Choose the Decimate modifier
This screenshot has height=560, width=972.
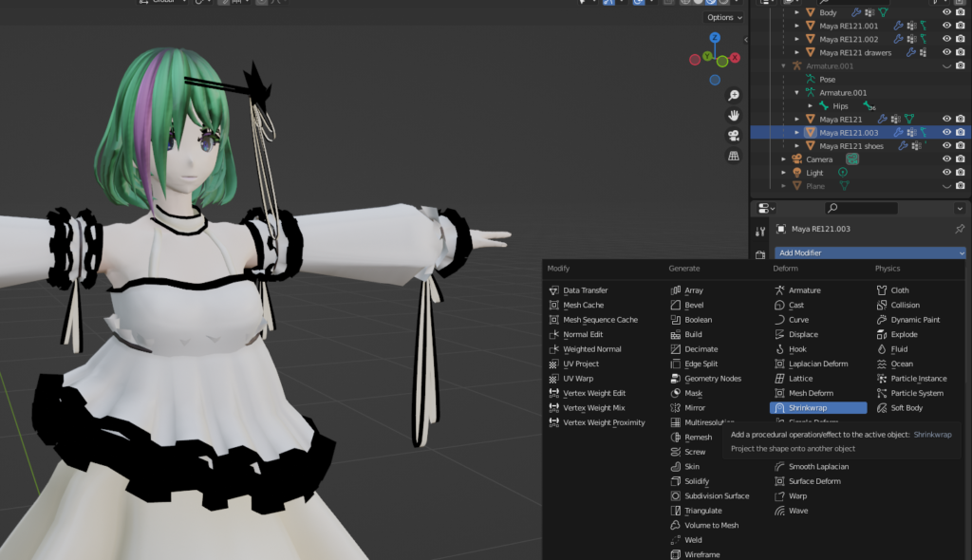click(694, 349)
